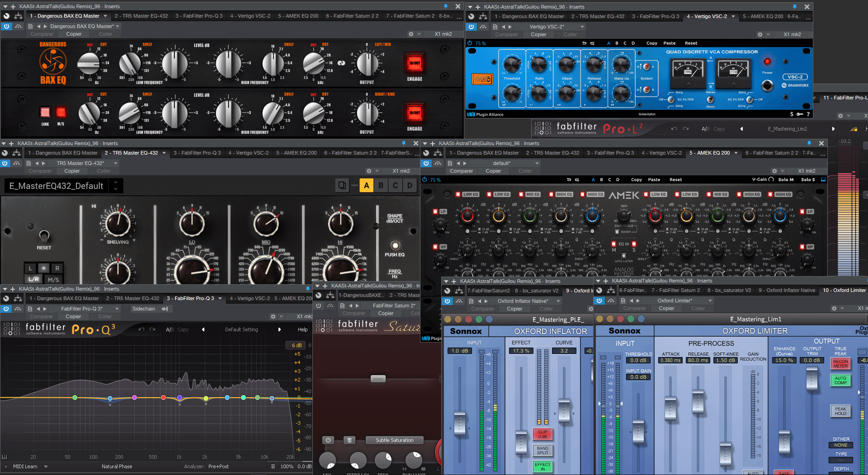Screen dimensions: 868x475
Task: Open Pro-Q 3 piano display icon
Action: (5, 456)
